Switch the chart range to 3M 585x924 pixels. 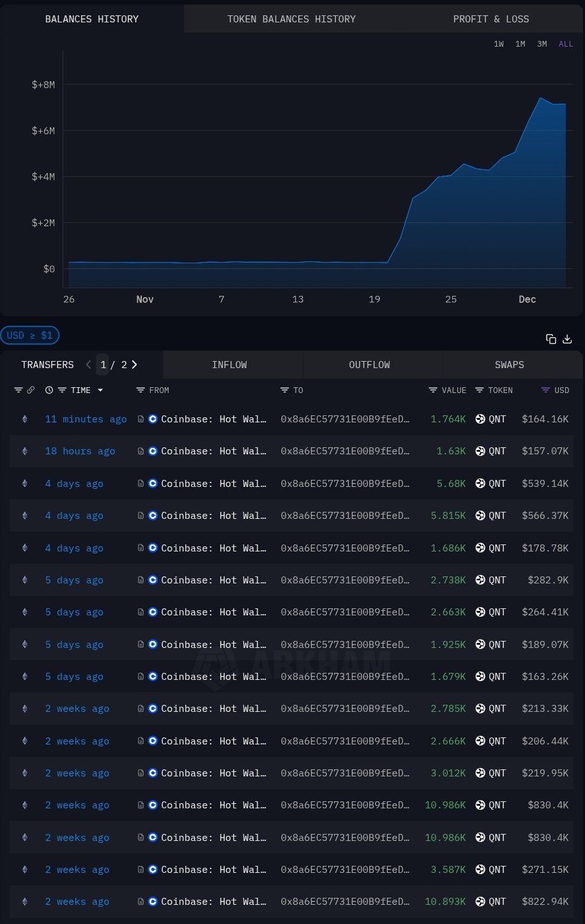pos(542,44)
